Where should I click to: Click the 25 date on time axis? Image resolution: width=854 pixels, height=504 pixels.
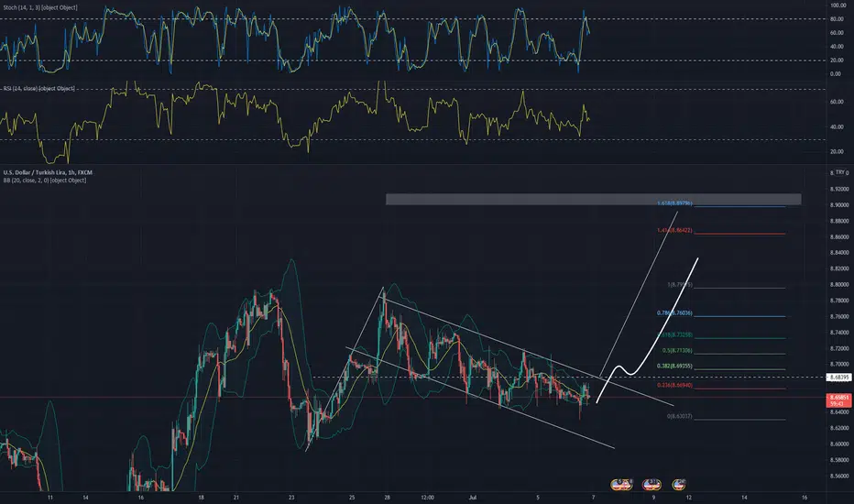coord(352,498)
